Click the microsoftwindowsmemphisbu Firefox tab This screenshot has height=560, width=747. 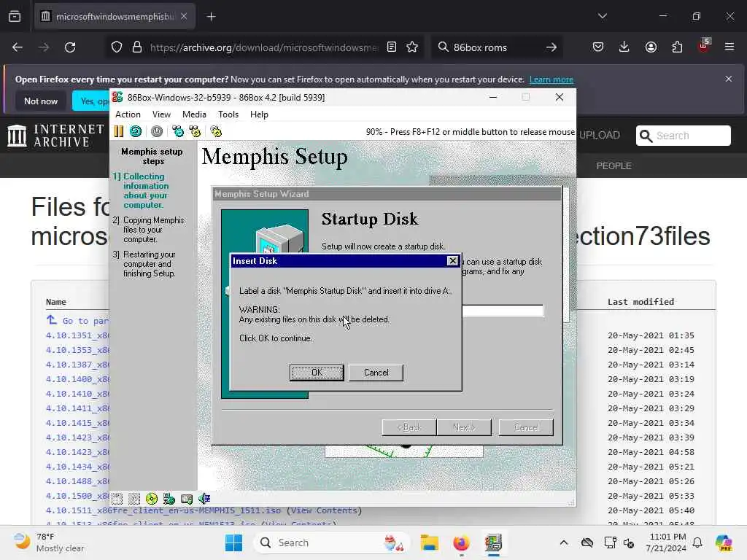click(115, 17)
